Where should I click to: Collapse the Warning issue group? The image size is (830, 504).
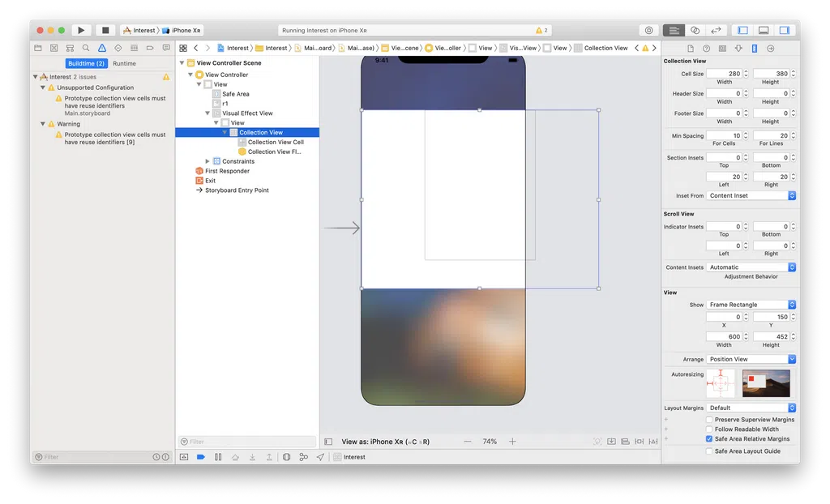[x=43, y=124]
